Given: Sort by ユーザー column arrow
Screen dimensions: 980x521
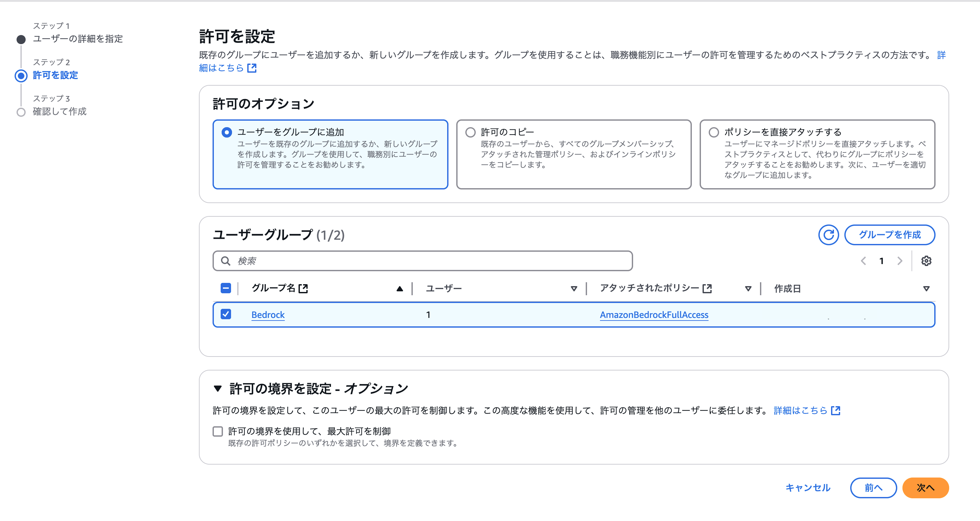Looking at the screenshot, I should point(574,289).
